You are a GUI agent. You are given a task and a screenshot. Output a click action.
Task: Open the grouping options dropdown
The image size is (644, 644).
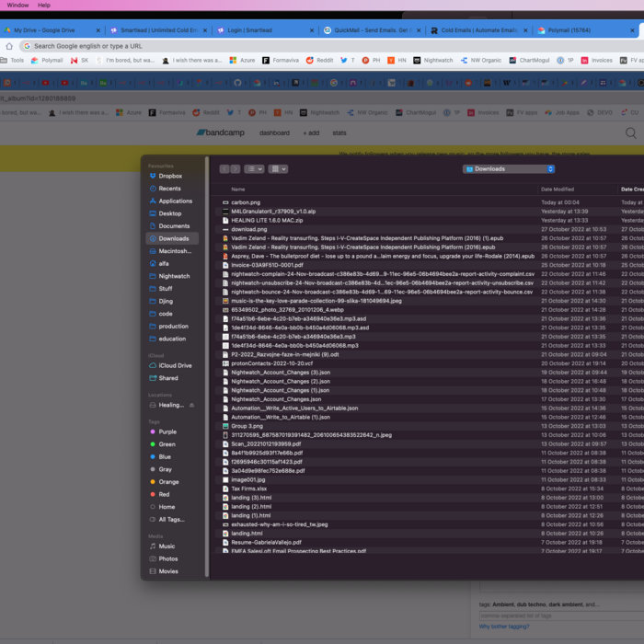[278, 169]
